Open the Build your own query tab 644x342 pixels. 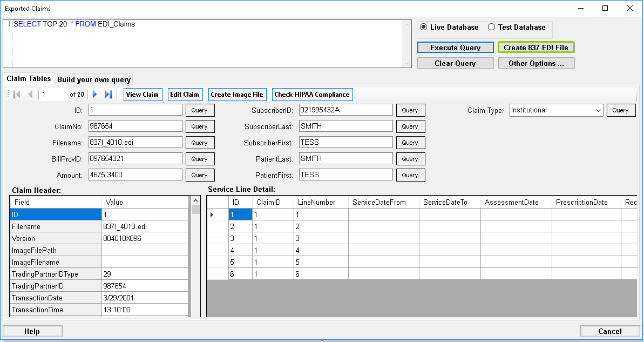[x=94, y=79]
